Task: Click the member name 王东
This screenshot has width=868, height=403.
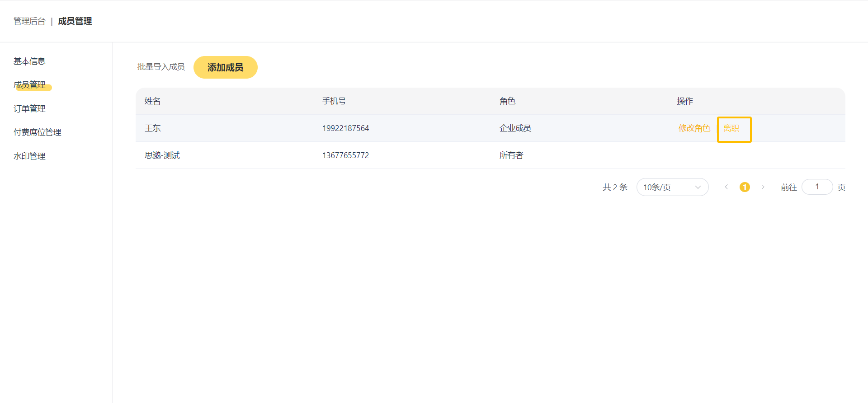Action: (153, 128)
